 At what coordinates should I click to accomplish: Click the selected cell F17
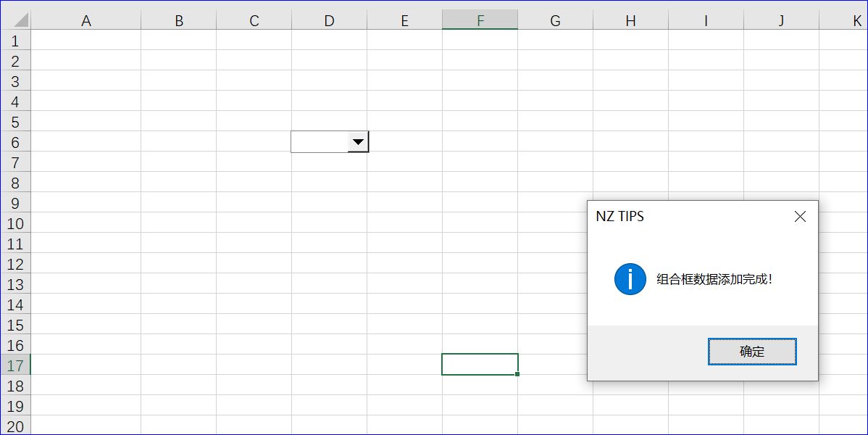[x=480, y=364]
